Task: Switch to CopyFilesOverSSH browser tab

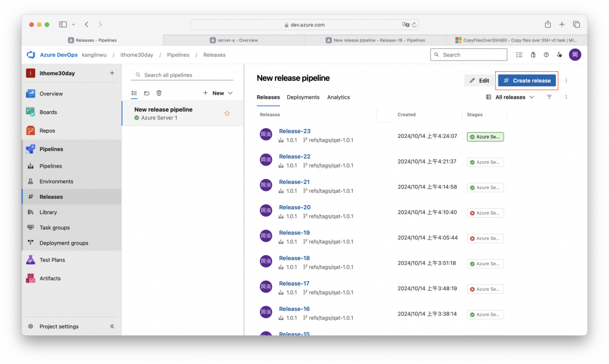Action: coord(516,40)
